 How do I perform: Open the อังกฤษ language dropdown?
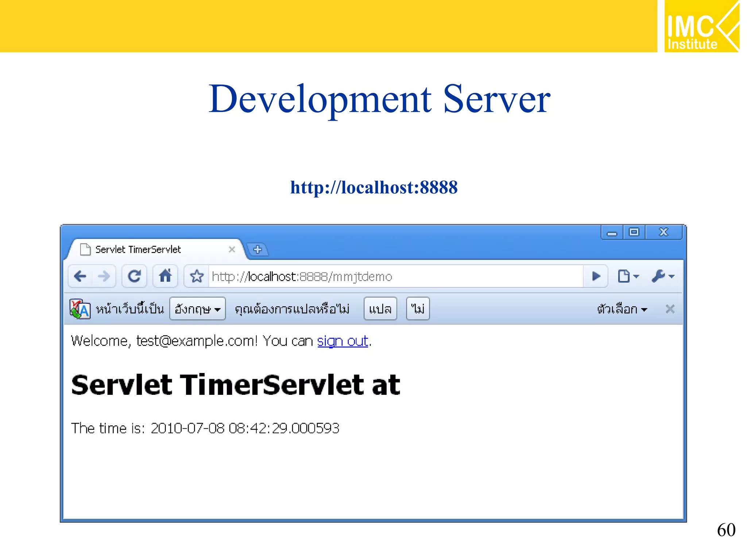pos(197,309)
